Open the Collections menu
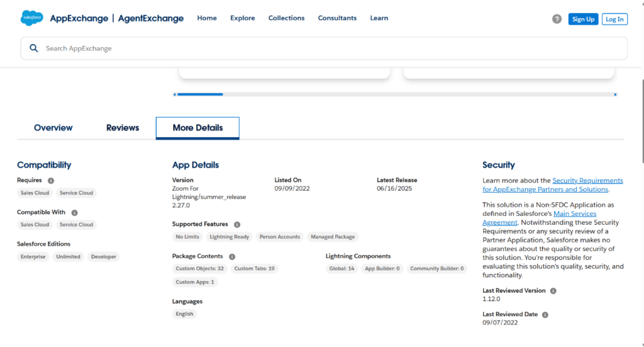The width and height of the screenshot is (644, 347). coord(286,18)
